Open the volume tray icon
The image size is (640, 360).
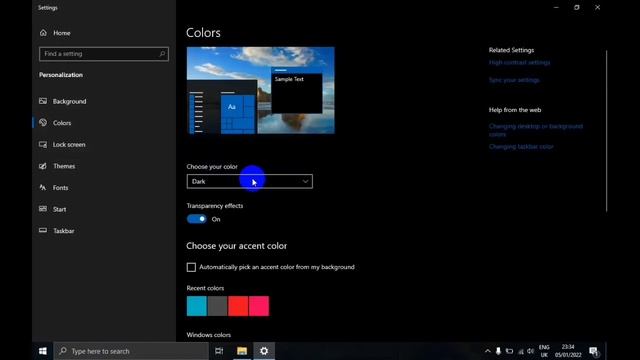click(x=531, y=351)
